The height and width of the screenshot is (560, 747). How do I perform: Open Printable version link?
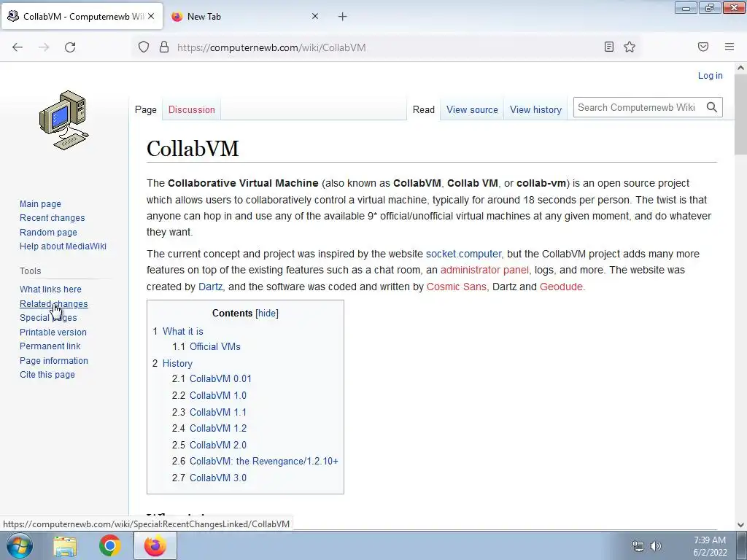[x=53, y=332]
